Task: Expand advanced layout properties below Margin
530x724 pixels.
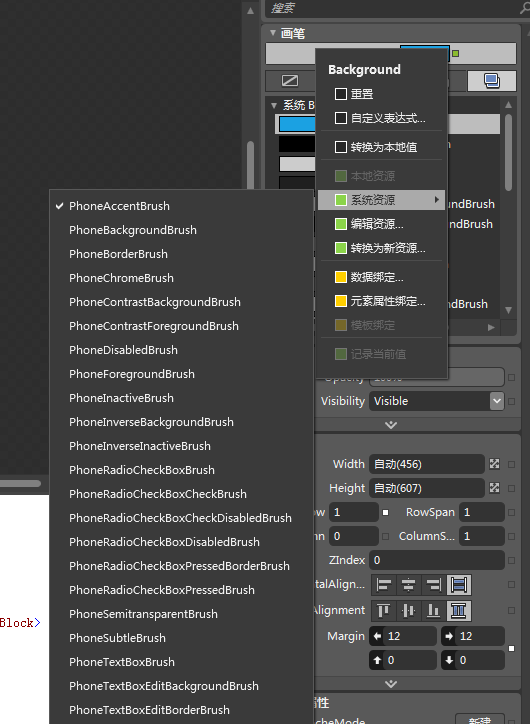Action: click(x=391, y=684)
